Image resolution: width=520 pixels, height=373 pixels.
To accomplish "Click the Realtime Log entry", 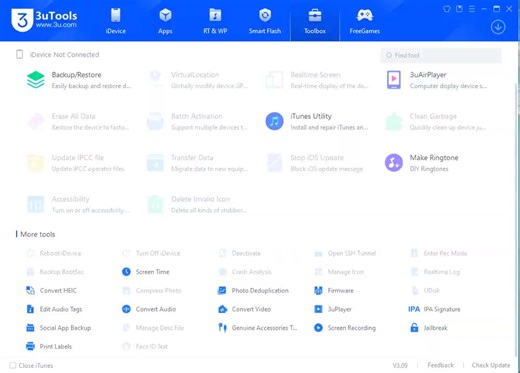I will tap(435, 272).
